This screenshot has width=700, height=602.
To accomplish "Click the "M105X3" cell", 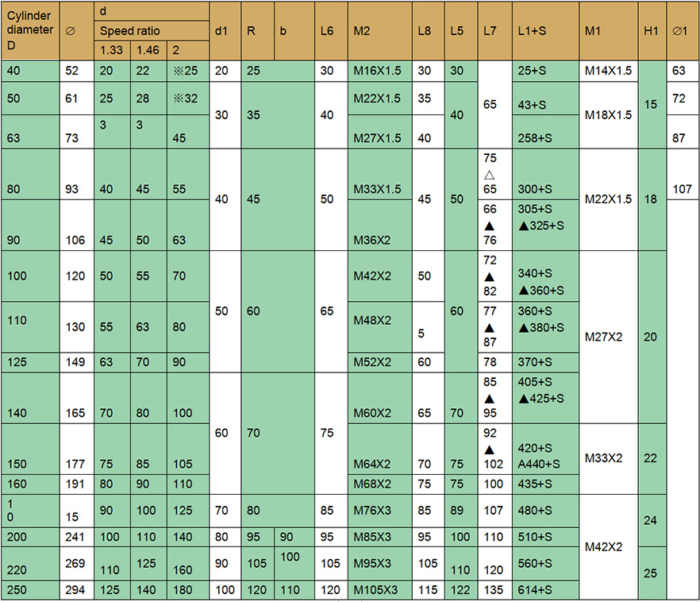I will [380, 590].
